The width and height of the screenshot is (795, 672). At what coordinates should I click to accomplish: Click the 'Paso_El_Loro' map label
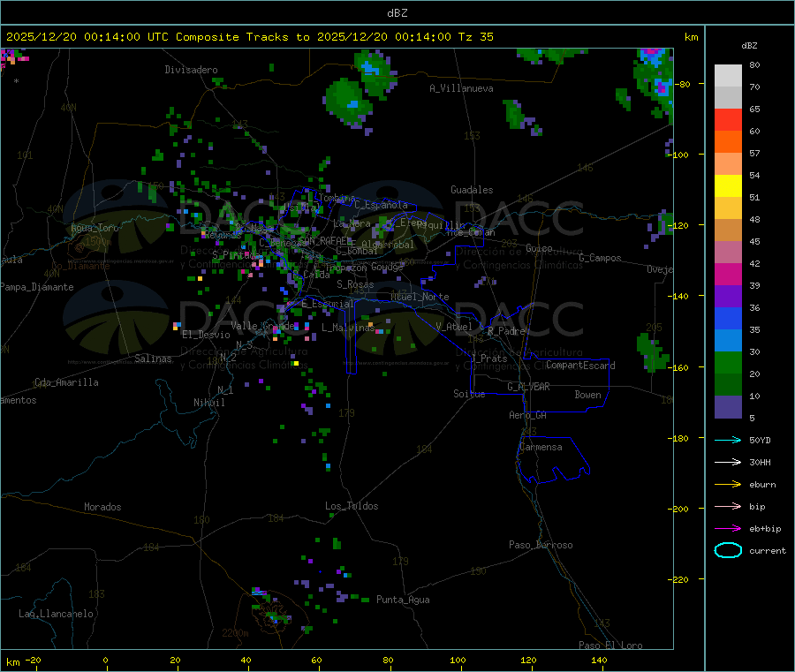point(610,646)
